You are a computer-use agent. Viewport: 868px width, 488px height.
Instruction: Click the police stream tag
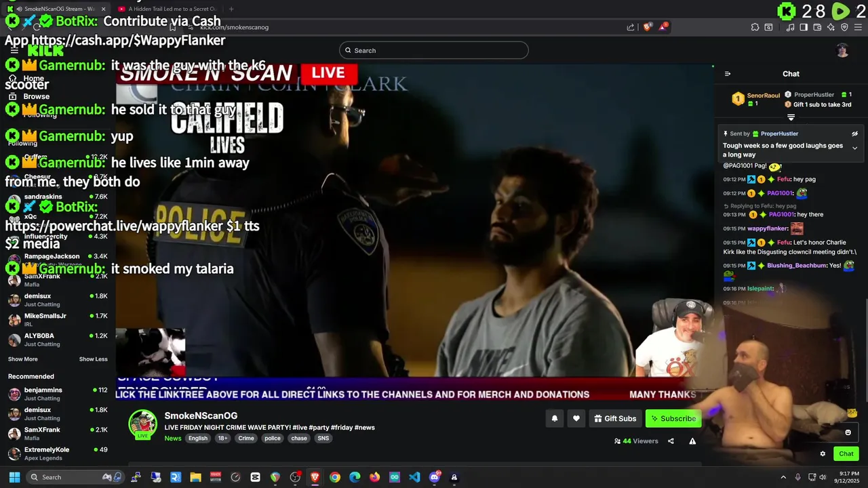click(273, 439)
